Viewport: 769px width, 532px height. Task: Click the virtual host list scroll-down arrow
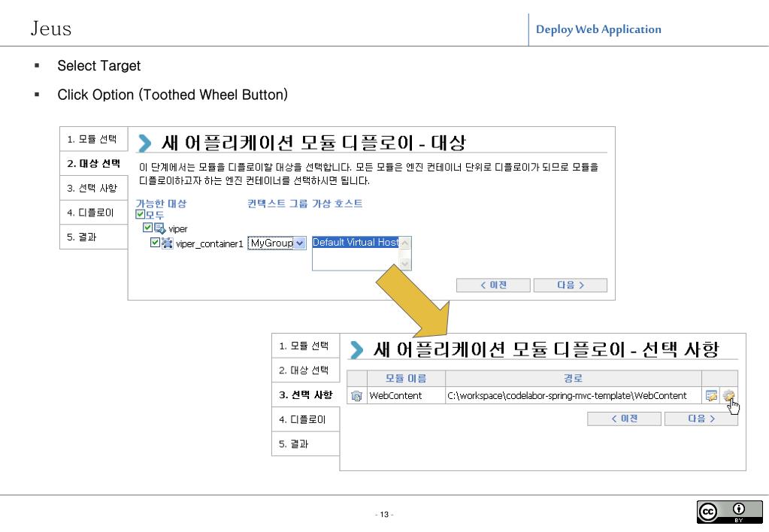coord(405,264)
